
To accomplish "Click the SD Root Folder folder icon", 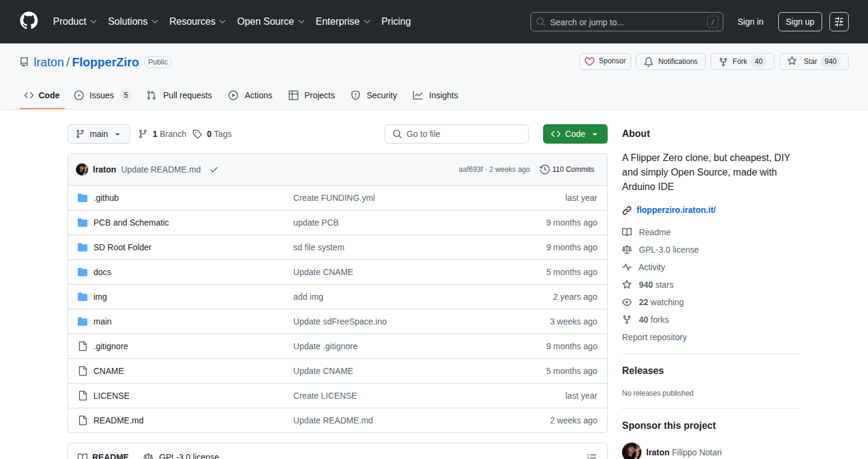I will click(x=83, y=247).
